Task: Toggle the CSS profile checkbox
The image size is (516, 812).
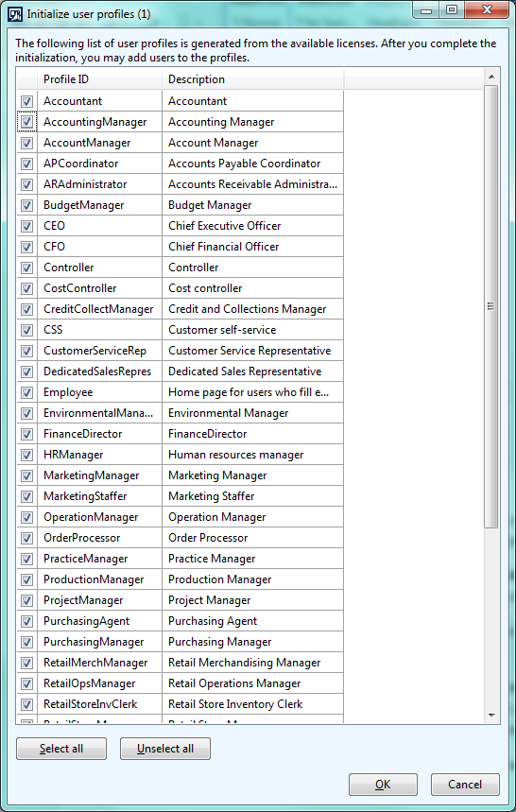Action: click(x=26, y=331)
